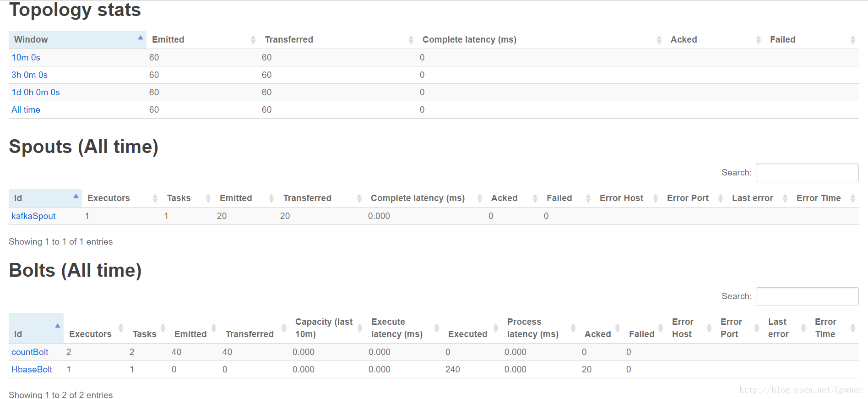Select HbaseBolt Acked value 20
868x399 pixels.
coord(586,370)
